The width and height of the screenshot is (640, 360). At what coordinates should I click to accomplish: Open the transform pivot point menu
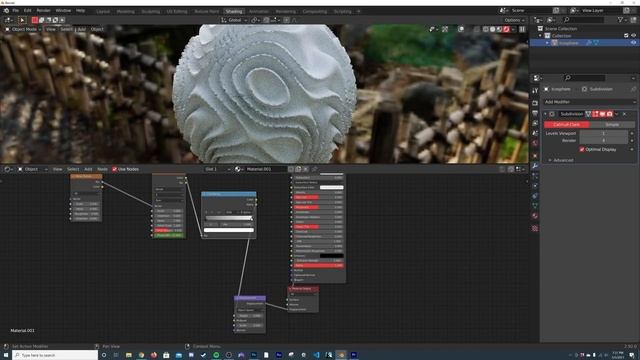255,20
